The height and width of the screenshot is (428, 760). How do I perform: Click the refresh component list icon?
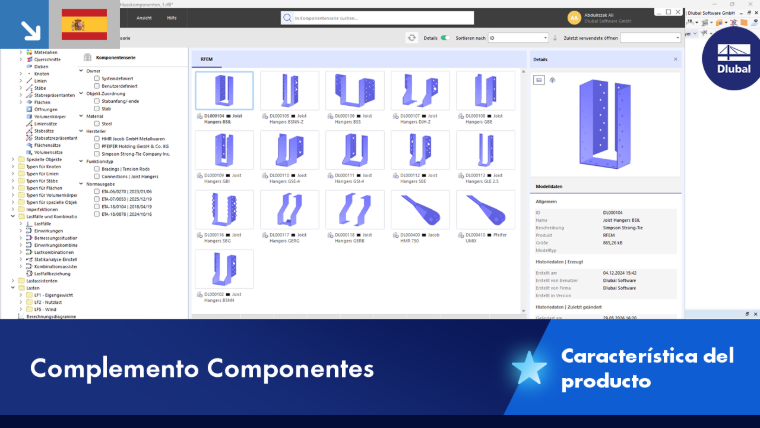tap(412, 38)
